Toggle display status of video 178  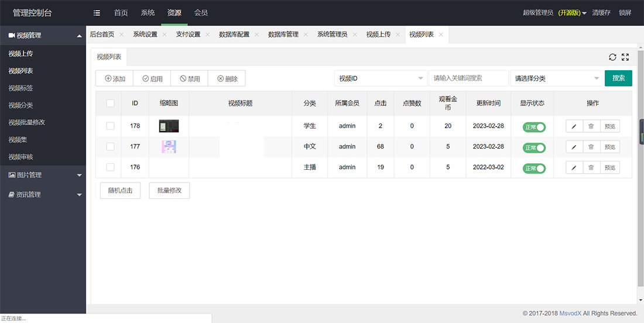tap(534, 127)
